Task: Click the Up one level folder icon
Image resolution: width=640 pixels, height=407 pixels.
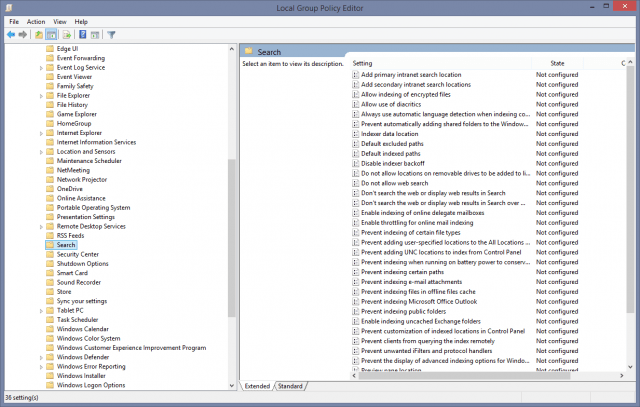Action: click(x=39, y=35)
